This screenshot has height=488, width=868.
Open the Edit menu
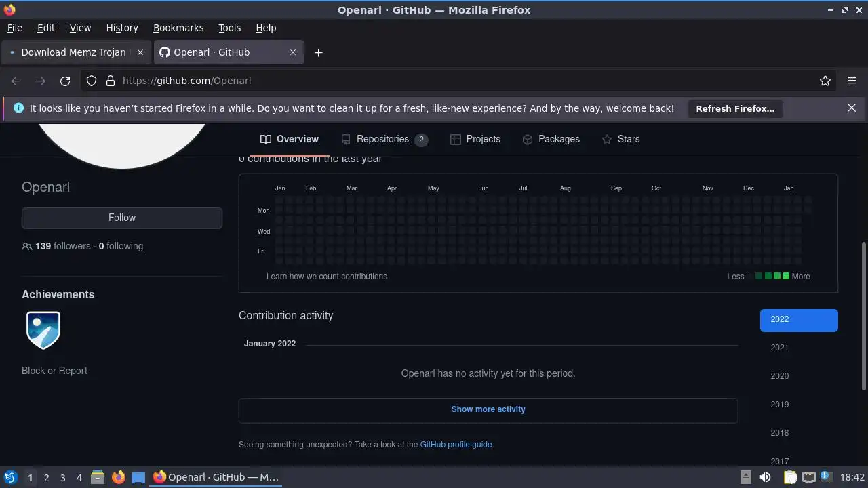click(46, 28)
